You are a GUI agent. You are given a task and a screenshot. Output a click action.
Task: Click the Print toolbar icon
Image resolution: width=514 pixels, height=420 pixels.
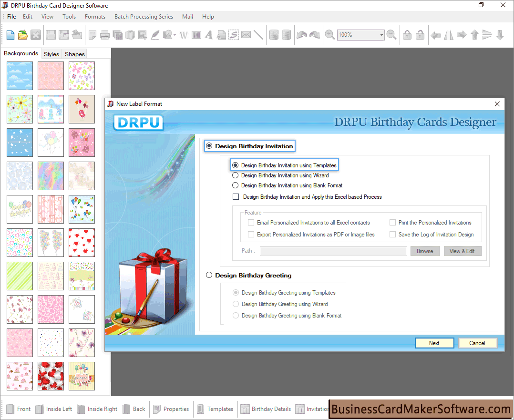104,35
